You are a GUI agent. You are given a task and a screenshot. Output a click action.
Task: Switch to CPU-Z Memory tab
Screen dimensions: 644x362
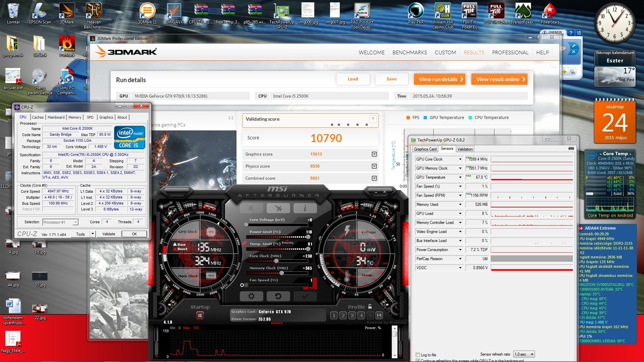tap(75, 117)
